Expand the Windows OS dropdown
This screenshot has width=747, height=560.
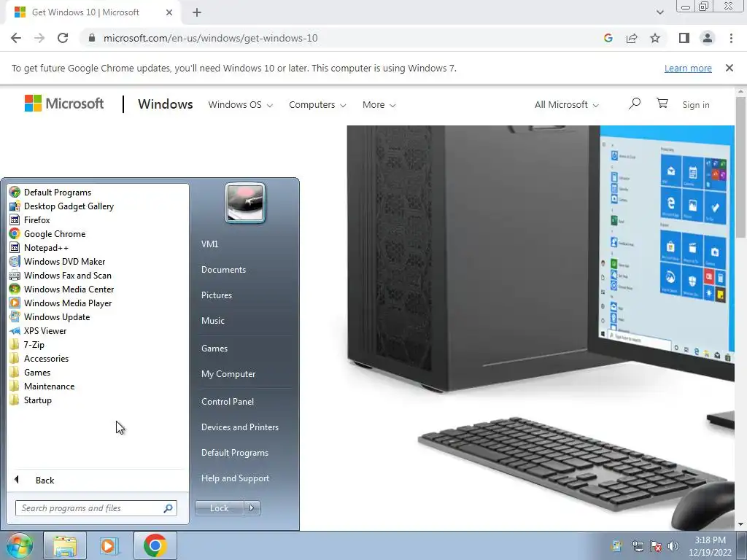(240, 105)
